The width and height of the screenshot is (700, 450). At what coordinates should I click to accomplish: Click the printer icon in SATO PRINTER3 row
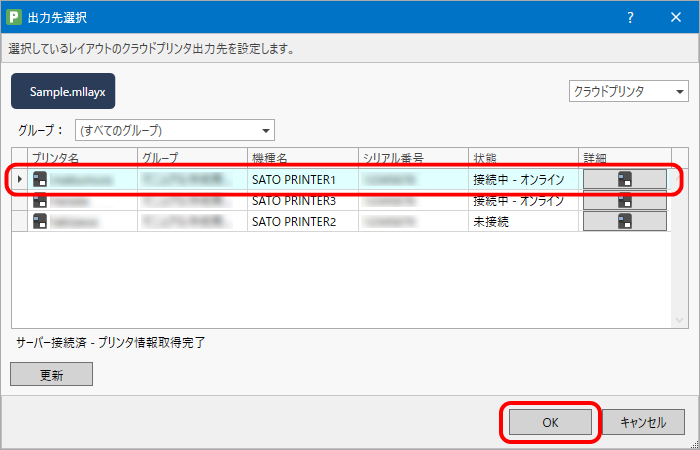click(40, 200)
